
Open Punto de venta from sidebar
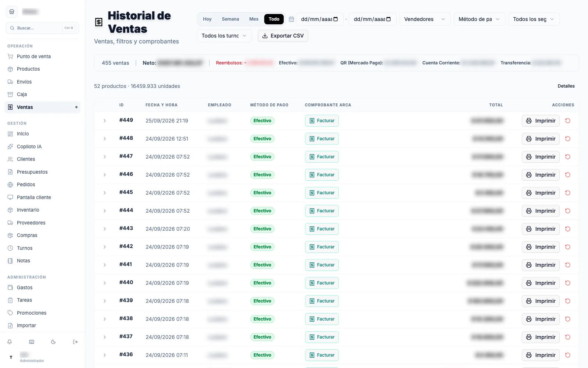click(x=42, y=56)
